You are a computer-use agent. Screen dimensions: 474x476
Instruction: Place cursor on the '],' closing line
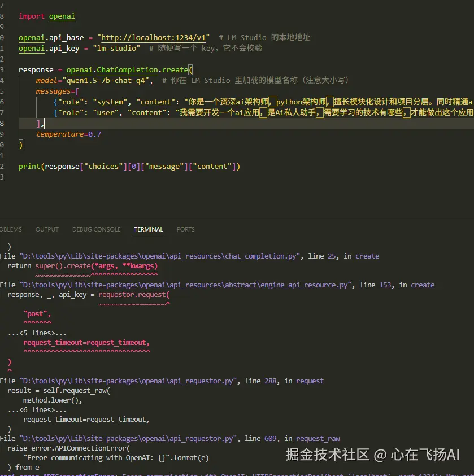pos(40,124)
